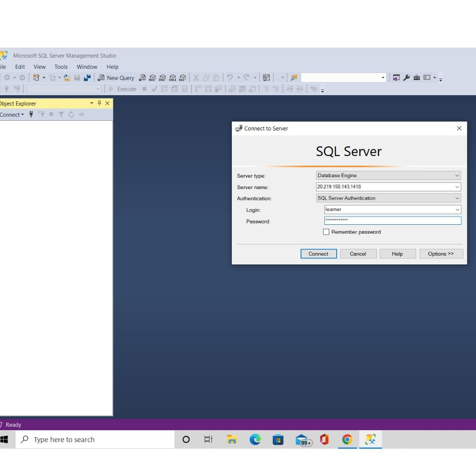This screenshot has width=476, height=476.
Task: Open the Authentication dropdown
Action: [x=457, y=198]
